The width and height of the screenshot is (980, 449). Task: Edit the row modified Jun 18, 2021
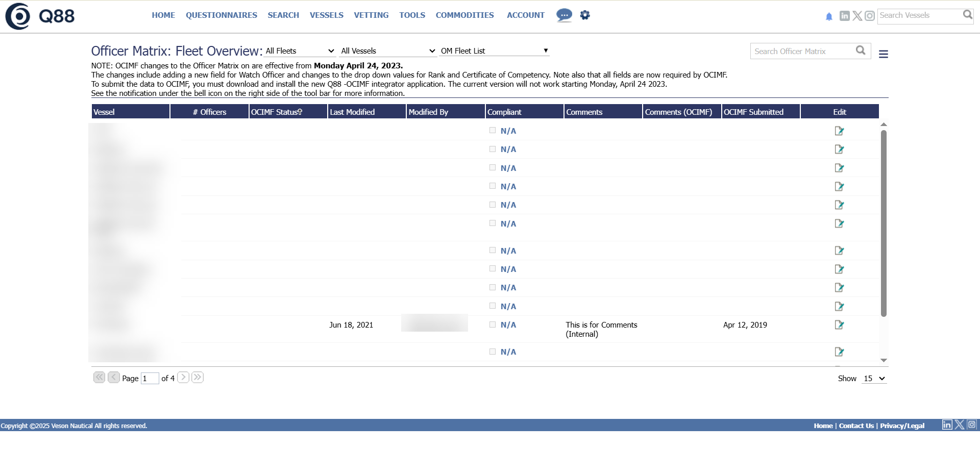coord(839,325)
